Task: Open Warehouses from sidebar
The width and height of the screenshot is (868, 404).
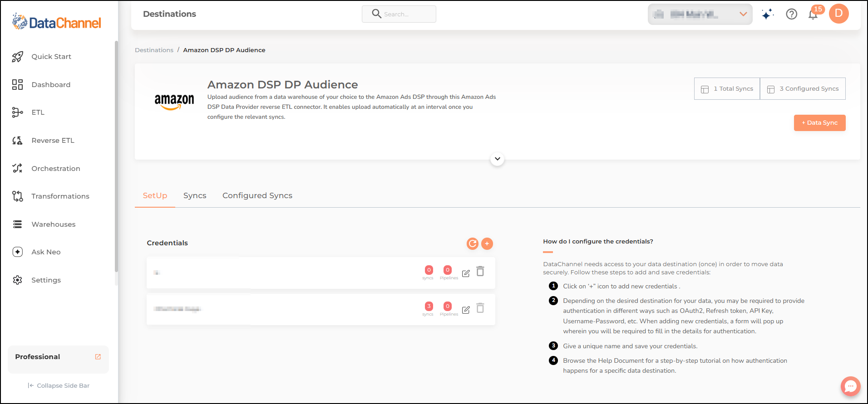Action: 54,224
